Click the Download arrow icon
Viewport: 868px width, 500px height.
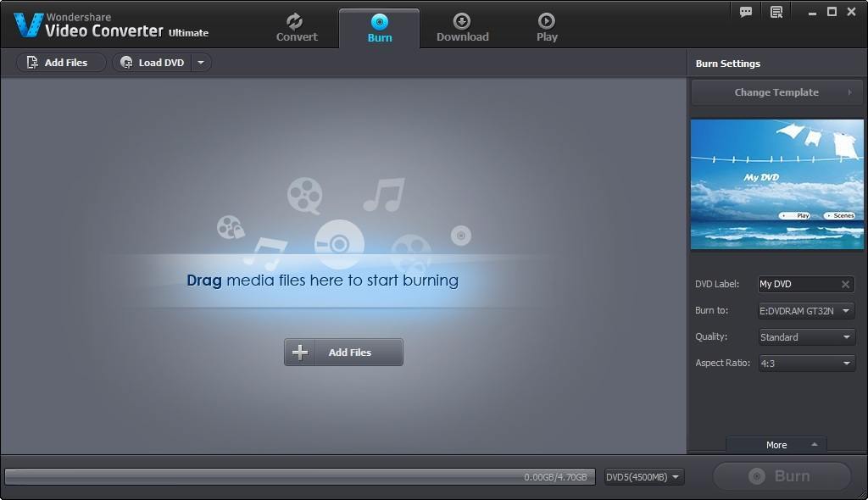click(x=462, y=23)
